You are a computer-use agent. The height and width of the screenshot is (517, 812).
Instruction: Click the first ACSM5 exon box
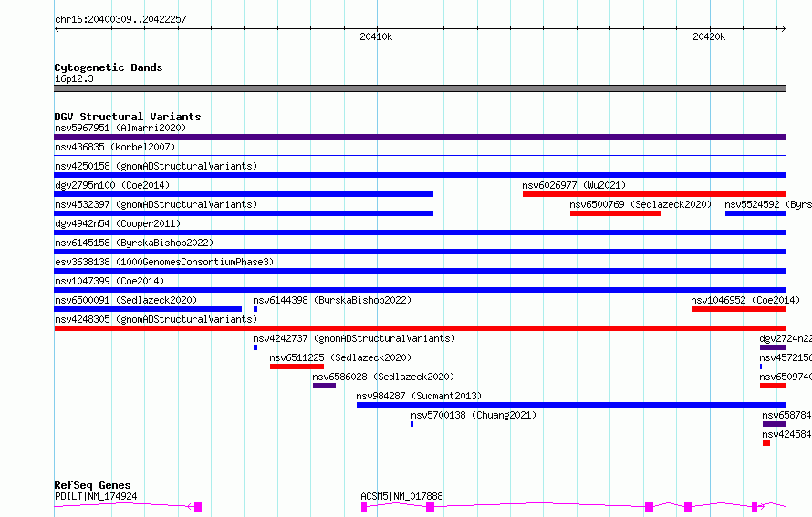364,507
